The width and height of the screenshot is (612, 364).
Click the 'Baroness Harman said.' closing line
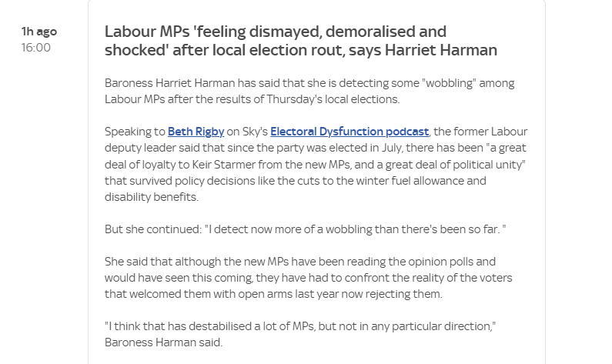click(163, 342)
